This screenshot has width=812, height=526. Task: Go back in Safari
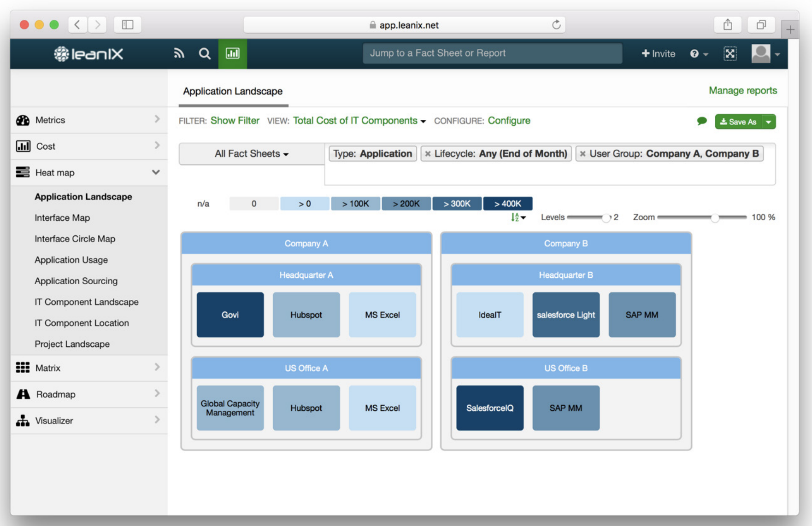pos(77,24)
